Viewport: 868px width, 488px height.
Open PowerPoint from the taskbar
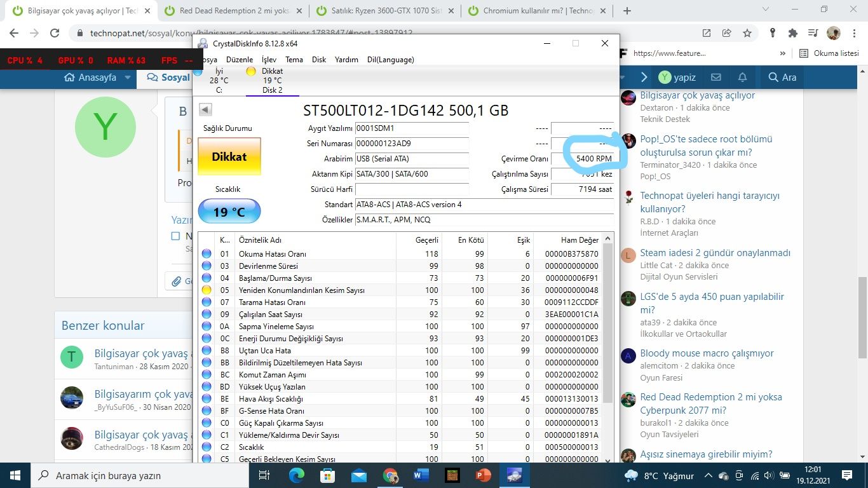(x=483, y=475)
